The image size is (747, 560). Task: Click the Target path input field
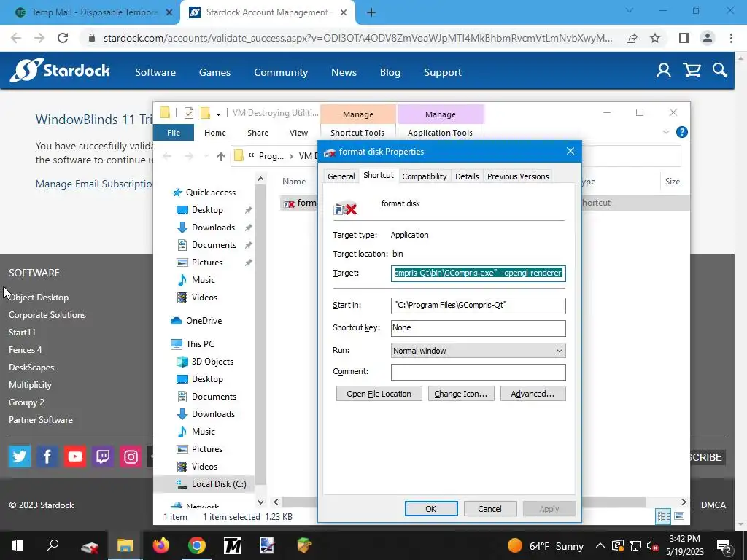click(x=479, y=273)
